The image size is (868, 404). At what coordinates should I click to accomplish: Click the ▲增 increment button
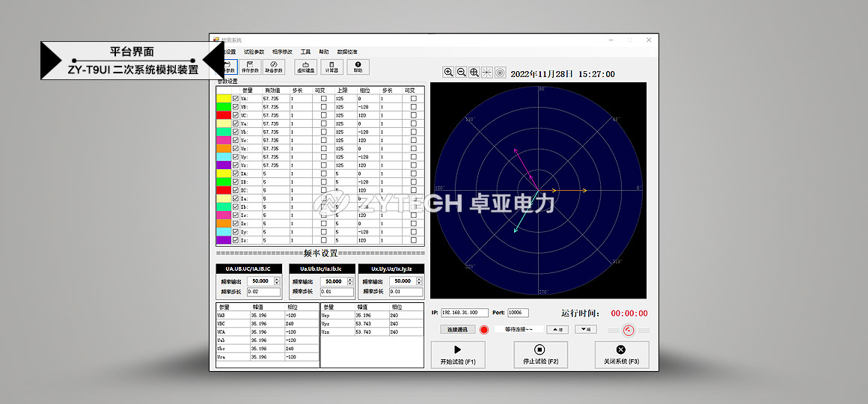coord(557,329)
